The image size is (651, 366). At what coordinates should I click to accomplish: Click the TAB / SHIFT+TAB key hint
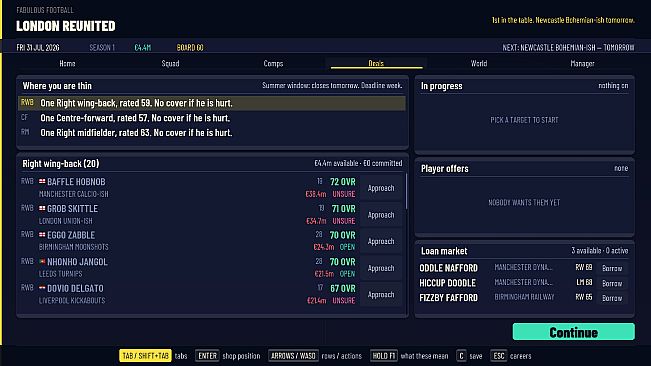(145, 356)
